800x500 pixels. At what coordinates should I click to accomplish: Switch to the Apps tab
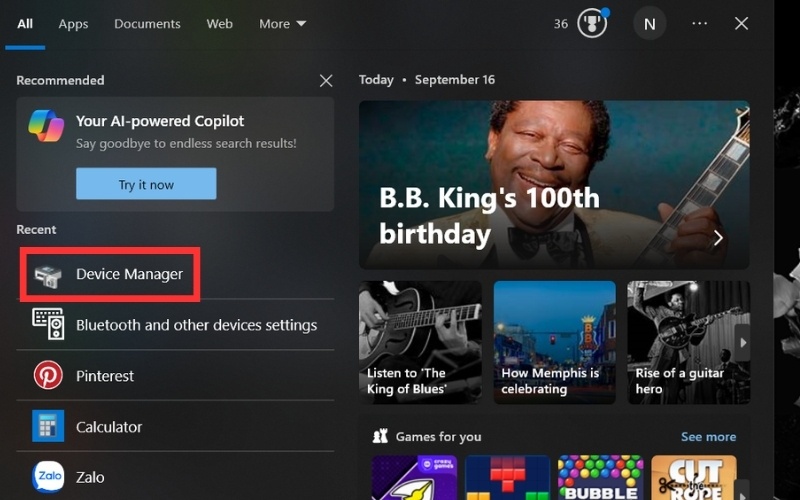pos(73,23)
